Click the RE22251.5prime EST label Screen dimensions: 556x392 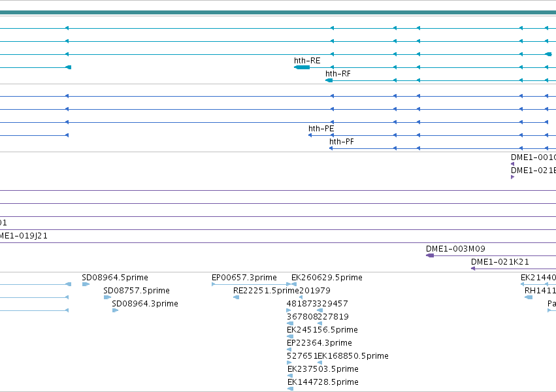(x=266, y=291)
